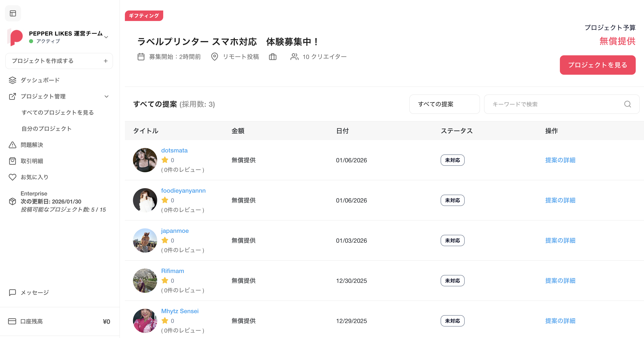Open 提案の詳細 for dotsmata
The height and width of the screenshot is (338, 644).
click(560, 160)
